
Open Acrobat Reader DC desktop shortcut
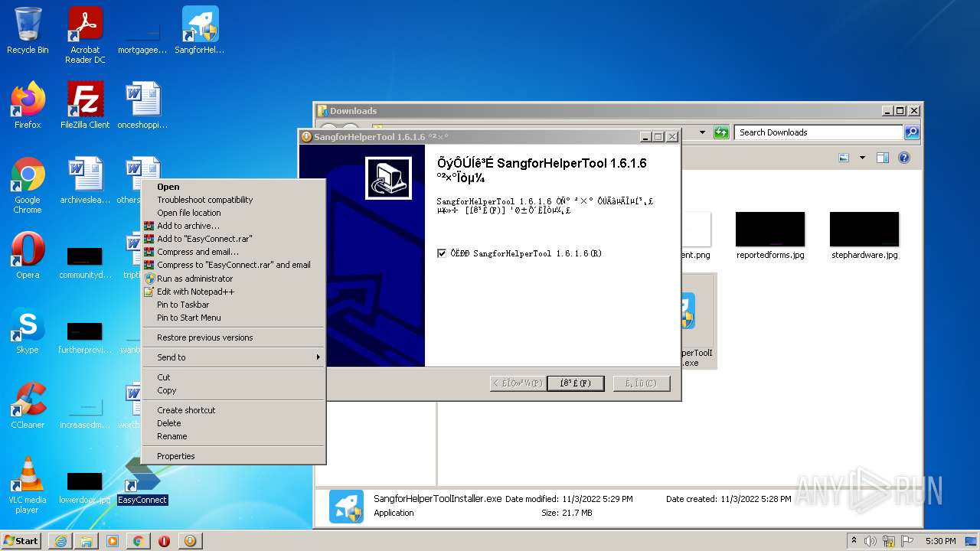pyautogui.click(x=85, y=34)
